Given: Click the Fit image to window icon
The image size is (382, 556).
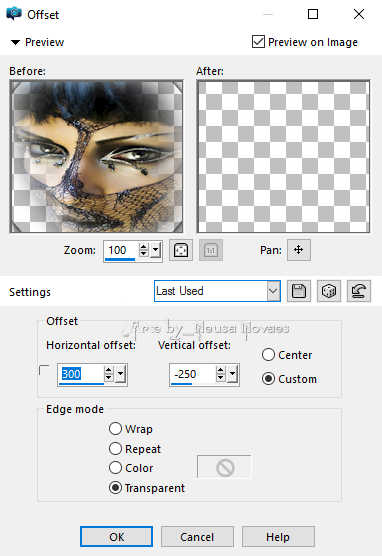Looking at the screenshot, I should 181,250.
